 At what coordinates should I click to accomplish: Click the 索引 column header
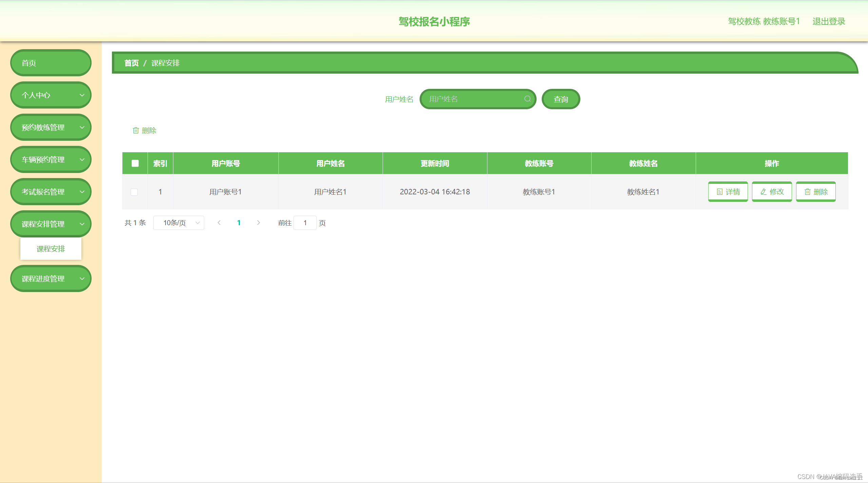(x=160, y=163)
